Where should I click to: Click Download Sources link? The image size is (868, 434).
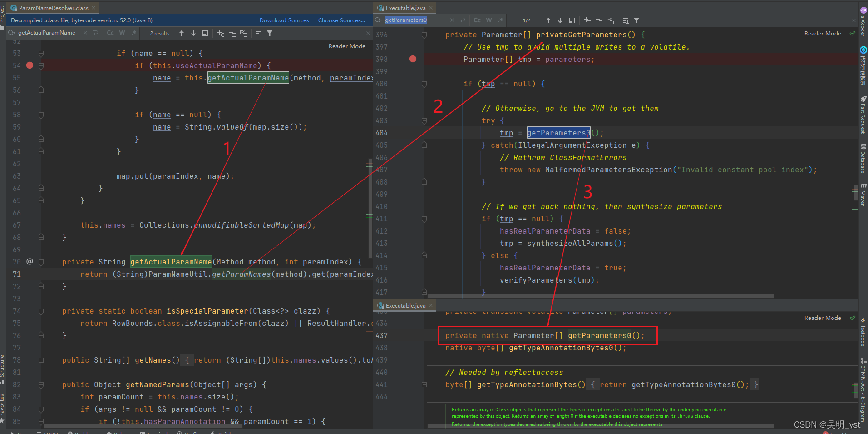[284, 20]
